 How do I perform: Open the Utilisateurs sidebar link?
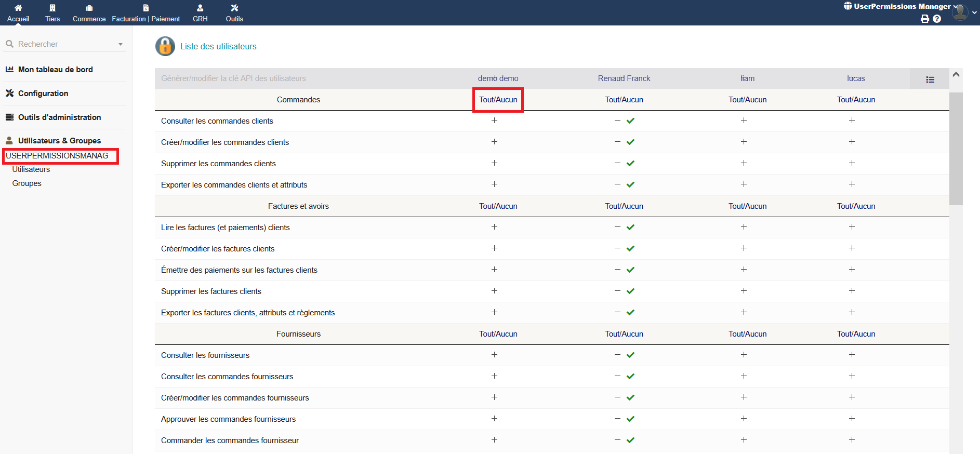point(31,169)
